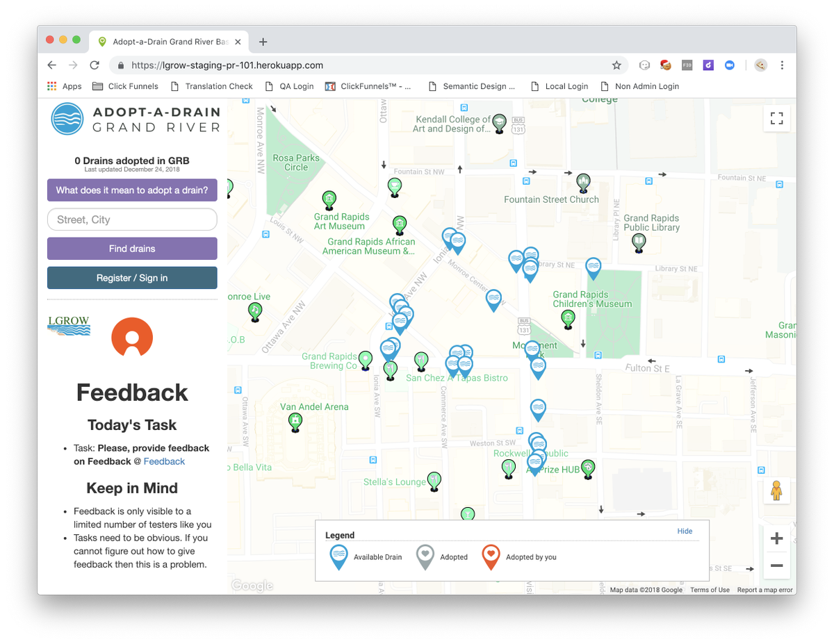Click the orange user avatar icon
This screenshot has height=644, width=834.
click(132, 337)
